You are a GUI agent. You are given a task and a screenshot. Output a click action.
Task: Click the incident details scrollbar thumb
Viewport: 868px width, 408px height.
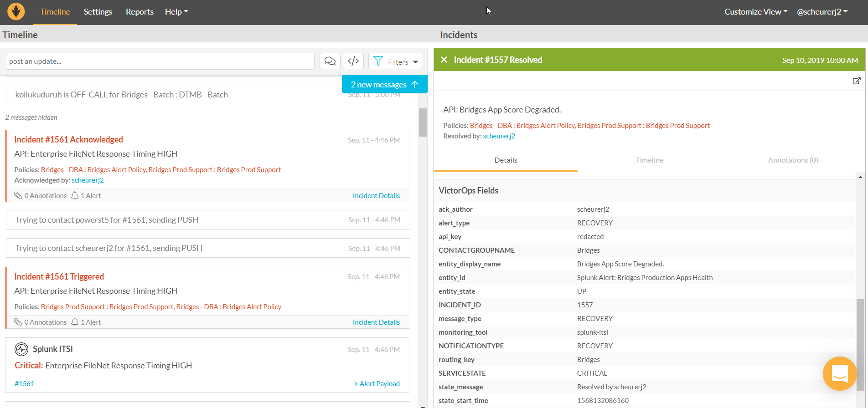click(860, 345)
